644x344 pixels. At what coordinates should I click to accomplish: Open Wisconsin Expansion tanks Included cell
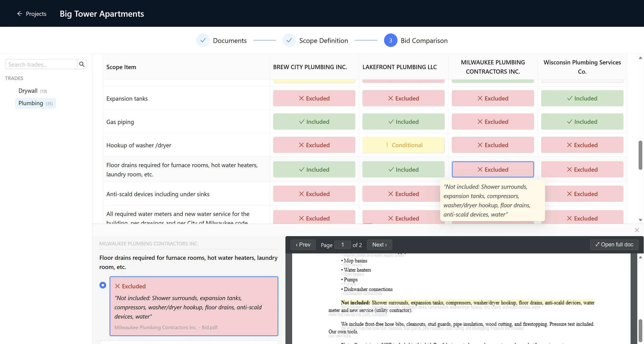582,98
